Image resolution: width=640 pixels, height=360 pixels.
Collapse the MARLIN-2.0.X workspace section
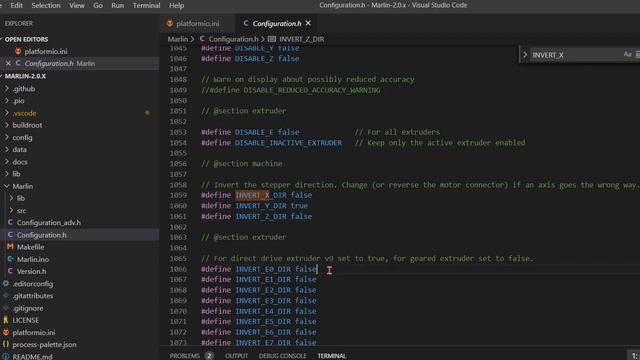[24, 76]
